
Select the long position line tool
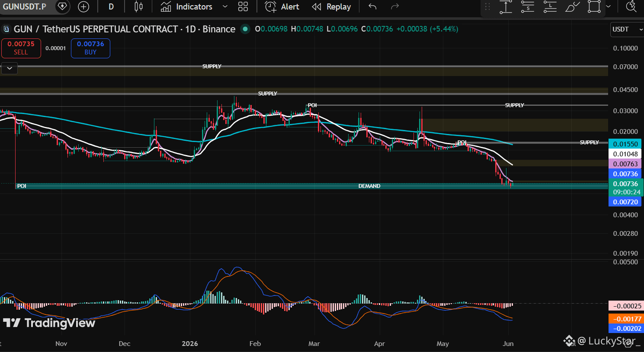coord(550,6)
